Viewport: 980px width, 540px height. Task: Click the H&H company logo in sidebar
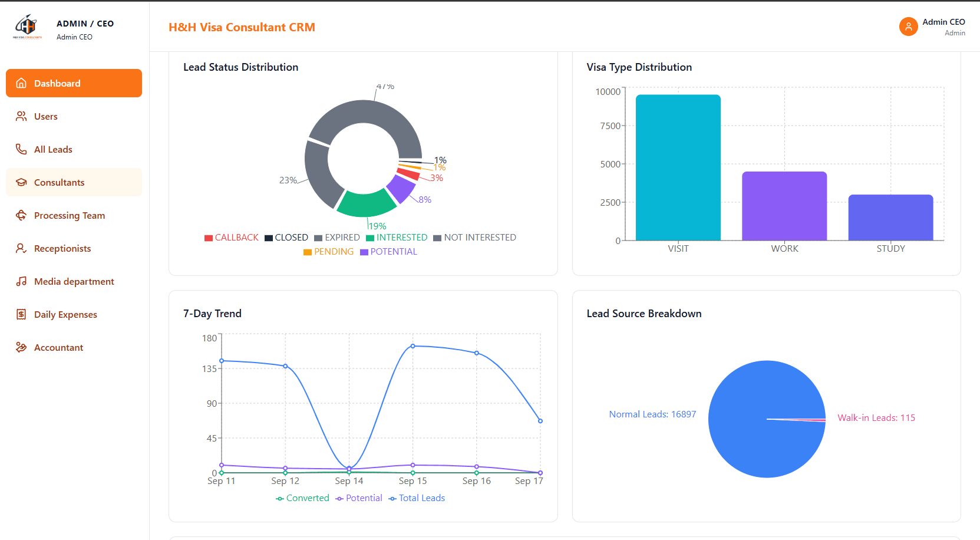coord(27,27)
